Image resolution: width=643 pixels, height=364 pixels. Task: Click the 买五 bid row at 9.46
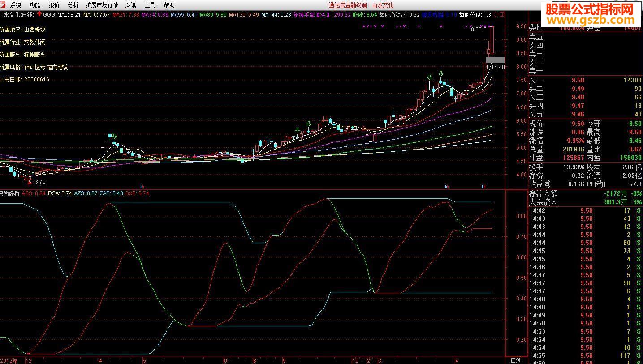click(585, 115)
